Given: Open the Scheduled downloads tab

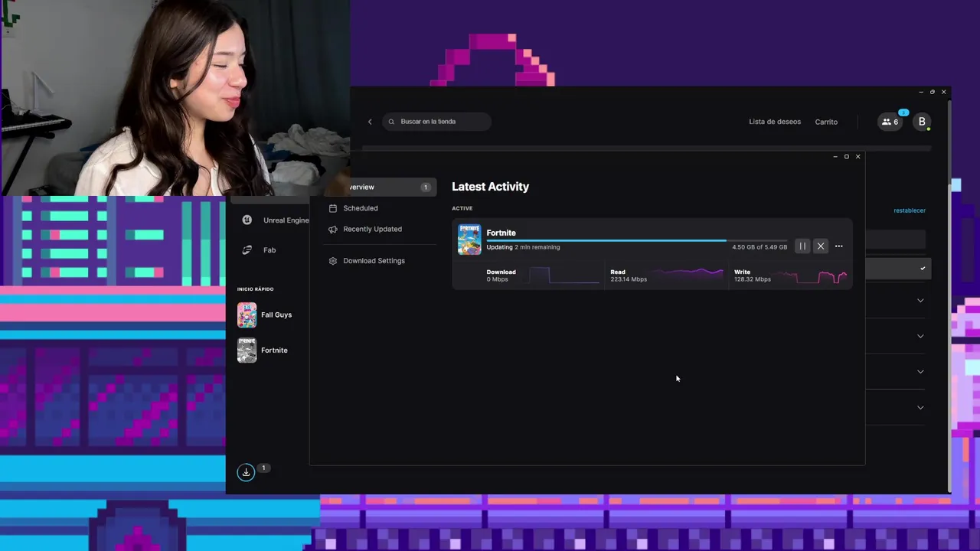Looking at the screenshot, I should [x=378, y=208].
